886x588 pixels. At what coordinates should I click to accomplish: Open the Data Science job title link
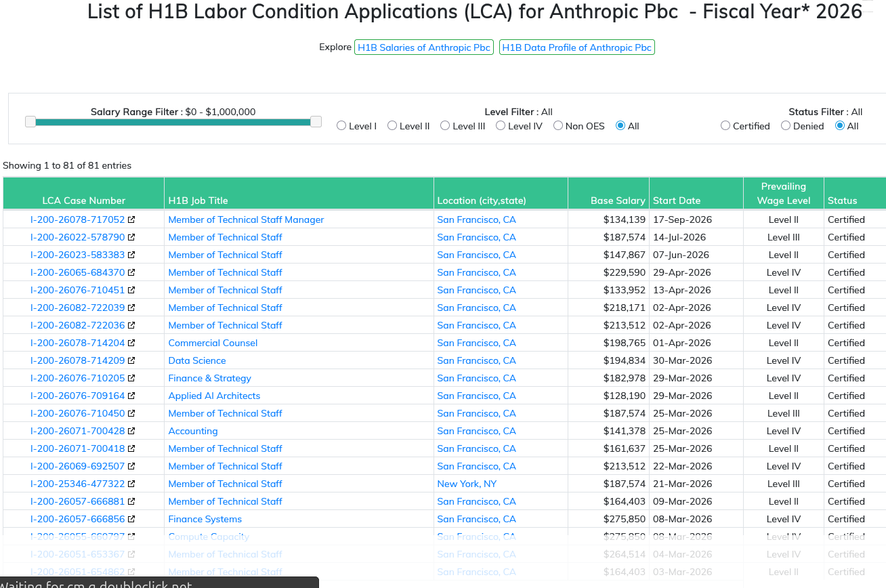[x=197, y=360]
